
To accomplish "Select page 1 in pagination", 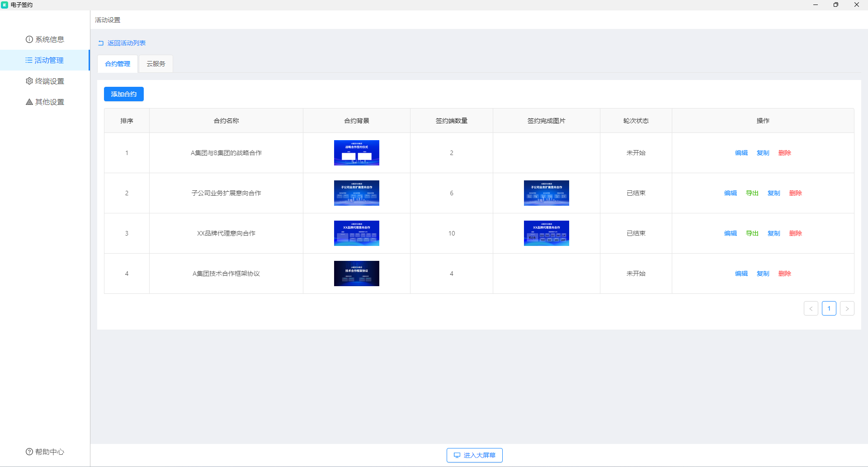I will tap(829, 308).
